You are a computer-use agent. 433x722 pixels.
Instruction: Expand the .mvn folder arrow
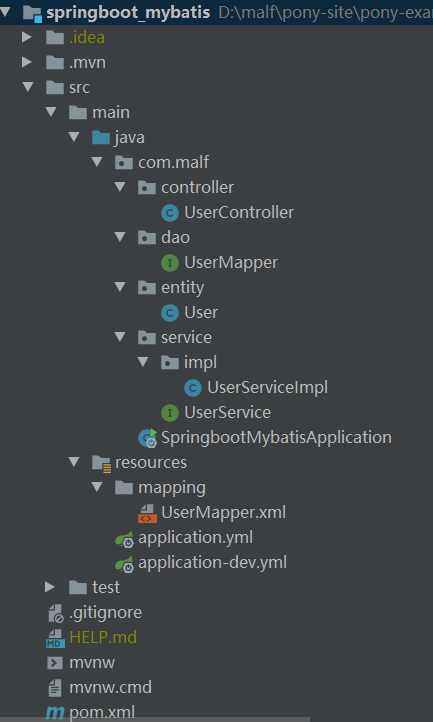tap(27, 62)
